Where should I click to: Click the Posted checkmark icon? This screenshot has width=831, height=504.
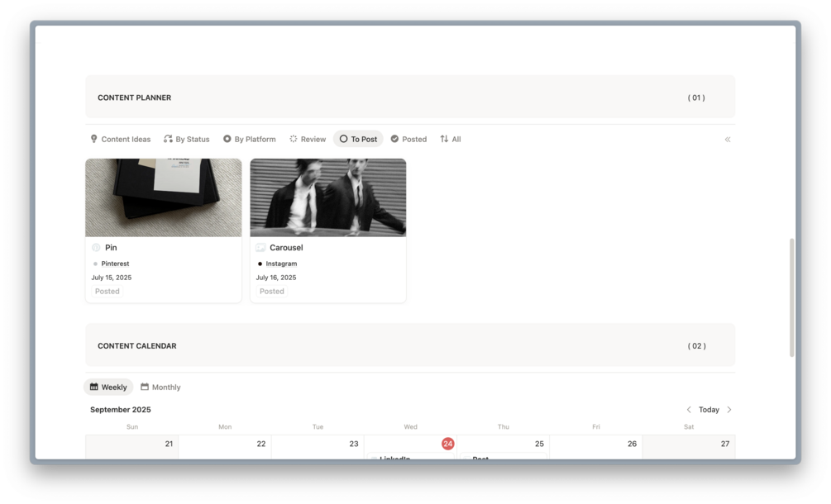pos(395,139)
